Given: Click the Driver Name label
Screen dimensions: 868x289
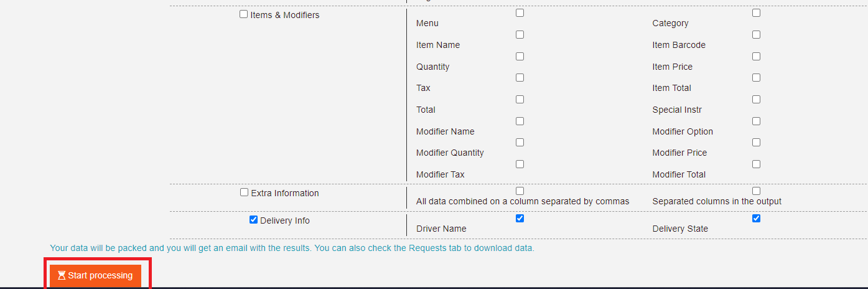Looking at the screenshot, I should (x=441, y=229).
